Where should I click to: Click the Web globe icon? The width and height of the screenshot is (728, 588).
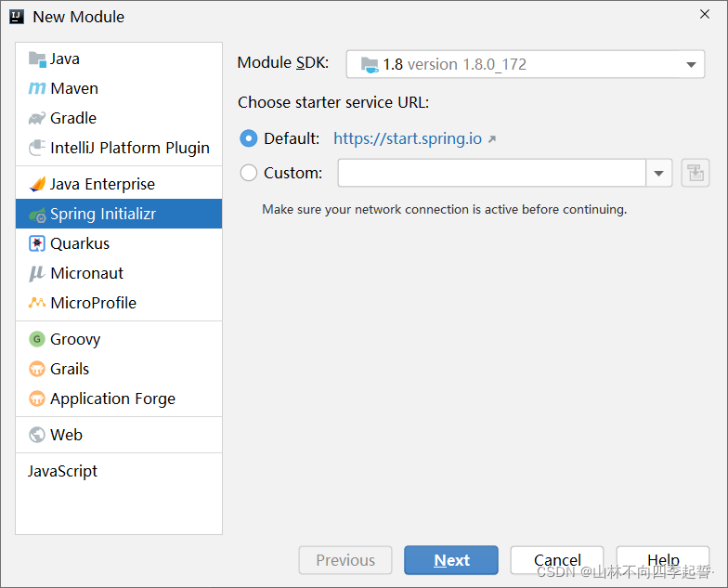37,435
